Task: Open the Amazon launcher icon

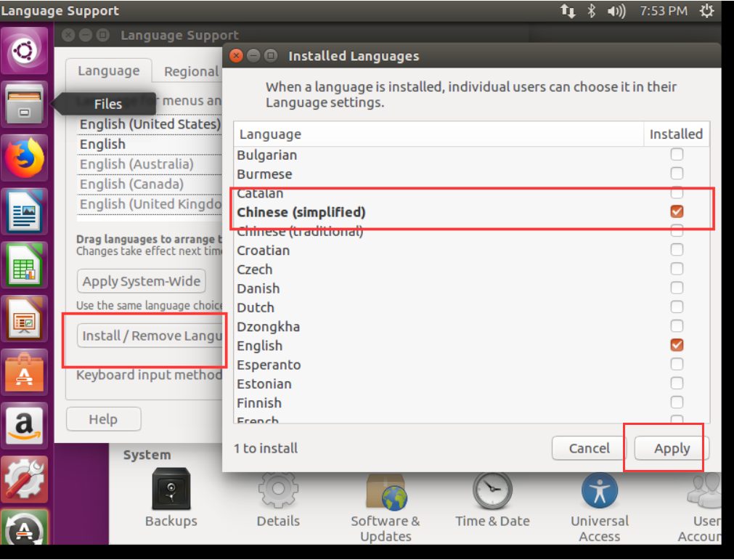Action: [x=25, y=426]
